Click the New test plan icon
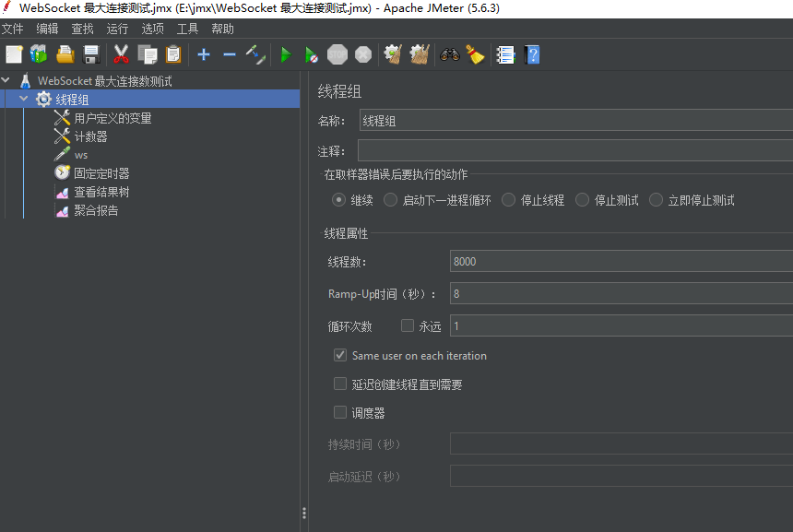Viewport: 793px width, 532px height. 13,54
